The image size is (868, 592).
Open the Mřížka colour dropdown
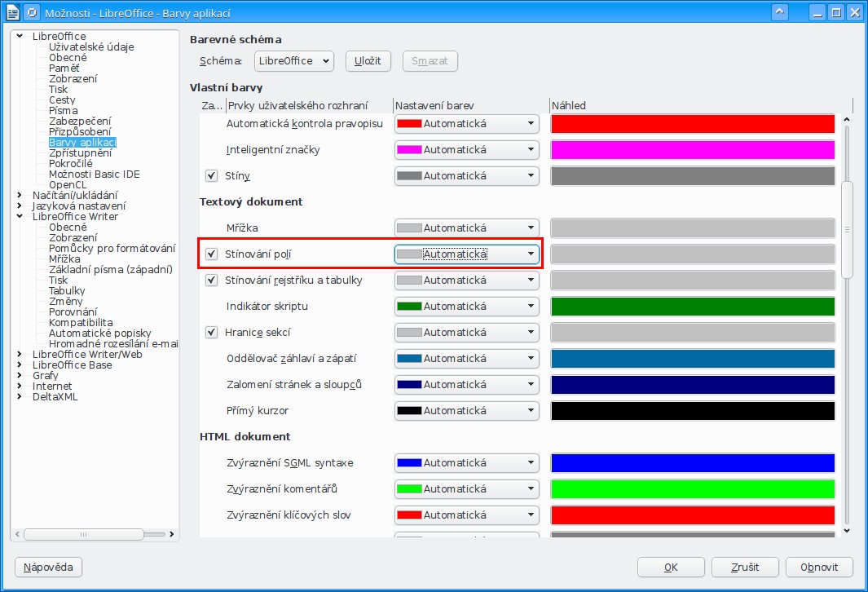tap(467, 228)
